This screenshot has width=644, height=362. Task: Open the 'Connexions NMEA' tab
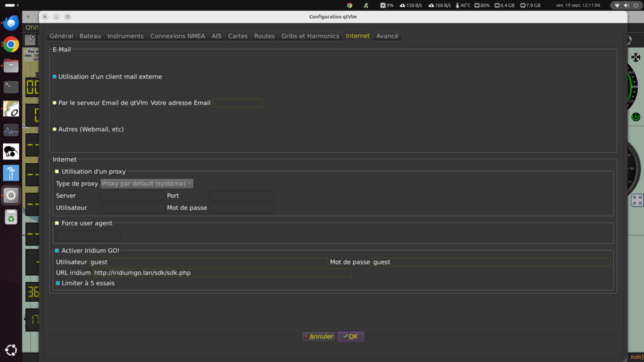coord(177,36)
